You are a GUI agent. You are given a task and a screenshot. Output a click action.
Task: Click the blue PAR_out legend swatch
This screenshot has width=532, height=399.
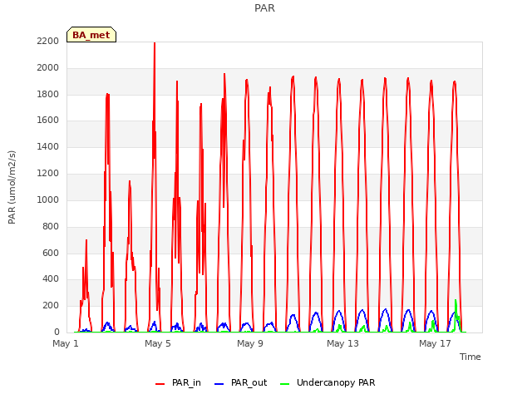click(x=219, y=384)
